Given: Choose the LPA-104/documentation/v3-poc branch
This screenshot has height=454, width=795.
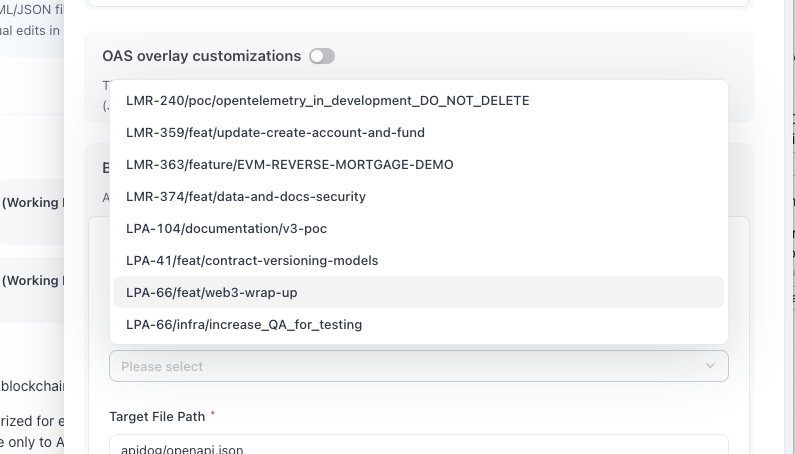Looking at the screenshot, I should point(226,229).
